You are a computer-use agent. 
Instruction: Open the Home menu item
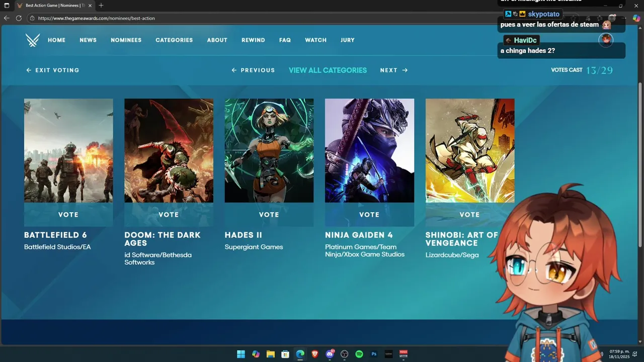pos(56,40)
